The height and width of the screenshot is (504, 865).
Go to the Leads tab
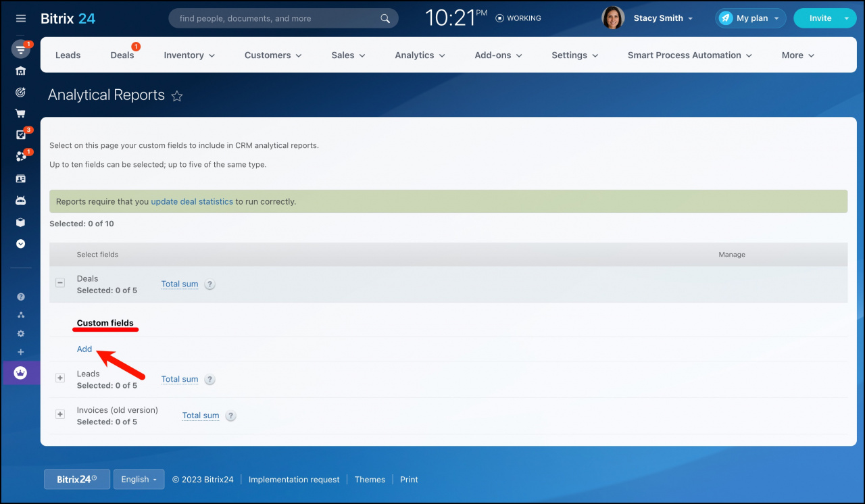(x=68, y=55)
